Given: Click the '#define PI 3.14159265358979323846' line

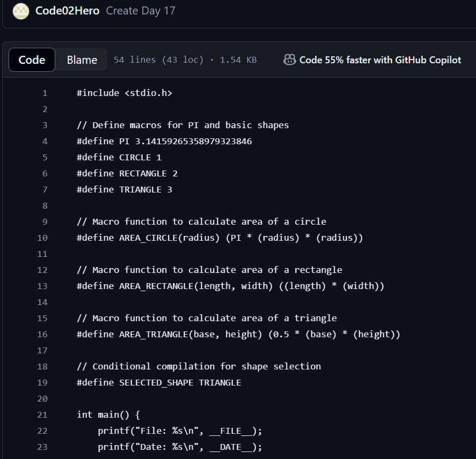Looking at the screenshot, I should (x=164, y=141).
